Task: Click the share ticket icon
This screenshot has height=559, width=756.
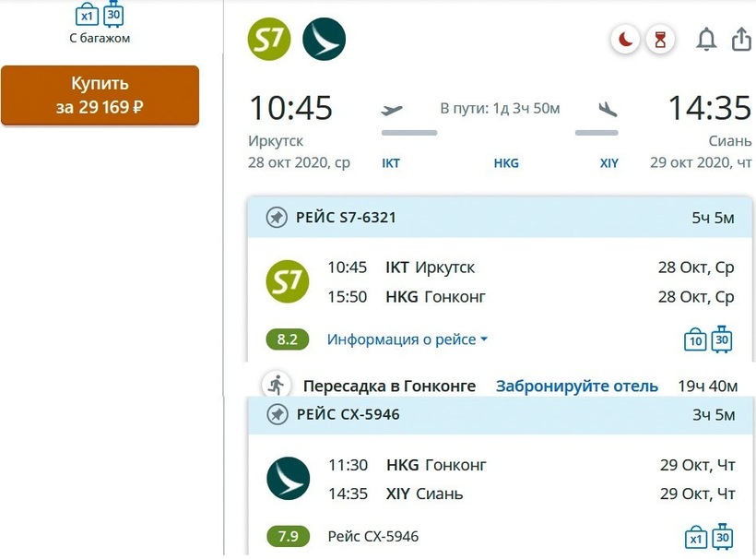Action: tap(741, 40)
